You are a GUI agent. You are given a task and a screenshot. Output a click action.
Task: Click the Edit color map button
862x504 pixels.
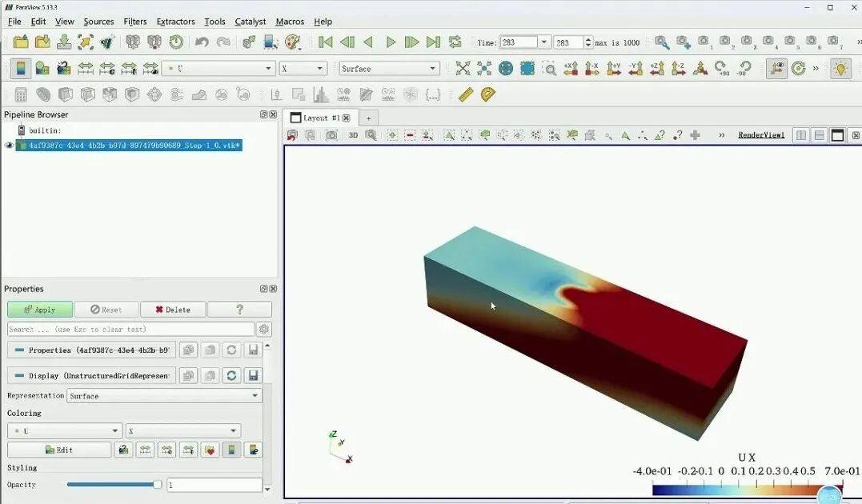(x=59, y=450)
